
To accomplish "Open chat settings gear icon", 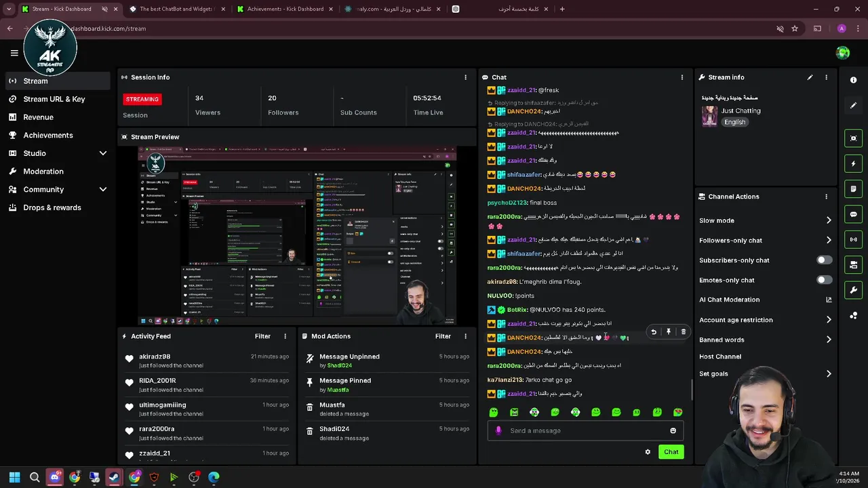I will (x=648, y=452).
